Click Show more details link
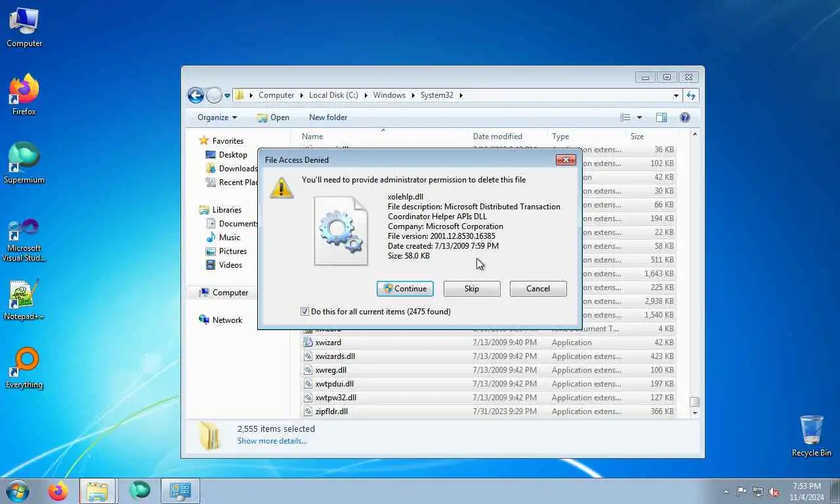 272,441
